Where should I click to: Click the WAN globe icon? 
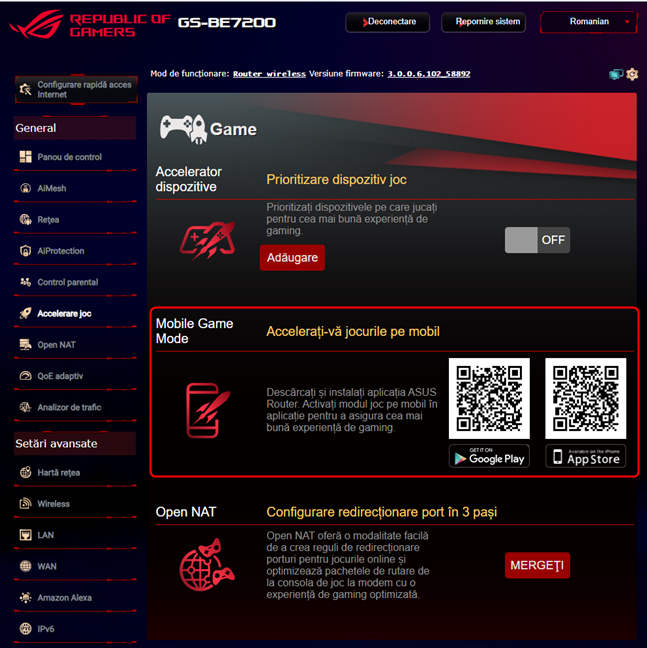pyautogui.click(x=26, y=566)
